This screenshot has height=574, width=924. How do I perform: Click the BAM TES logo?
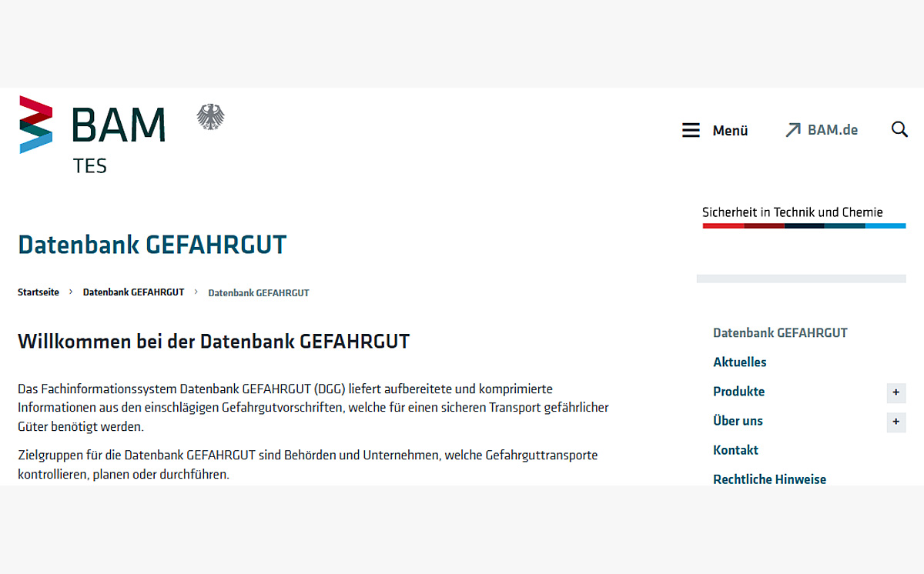coord(92,135)
